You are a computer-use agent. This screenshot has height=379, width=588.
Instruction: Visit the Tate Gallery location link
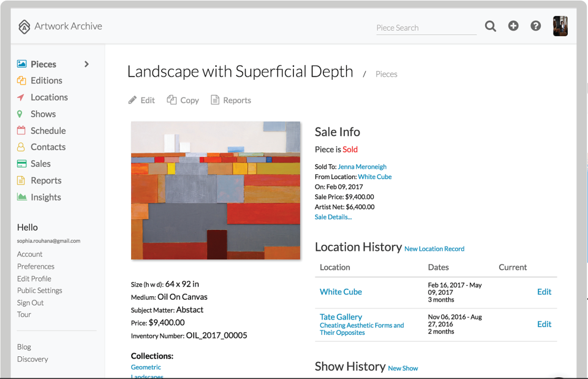click(341, 316)
